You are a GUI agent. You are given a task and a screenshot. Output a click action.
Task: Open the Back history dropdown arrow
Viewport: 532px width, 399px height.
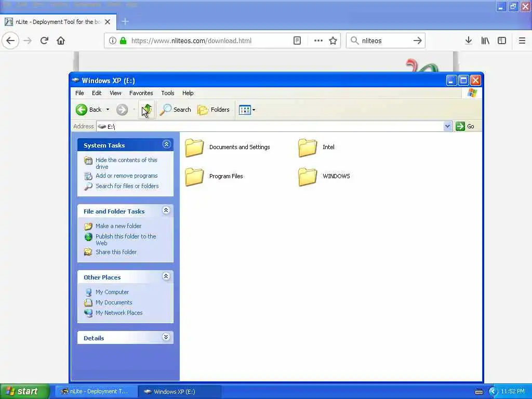[108, 110]
